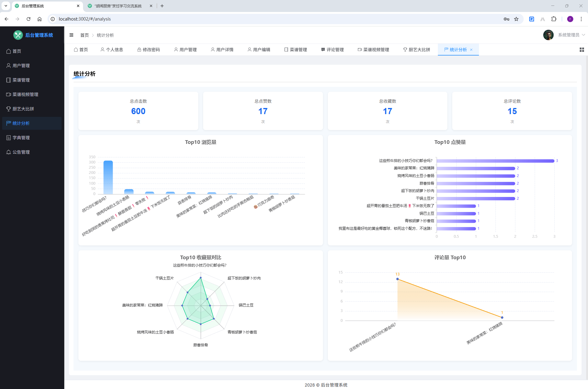This screenshot has height=389, width=588.
Task: Open 公告管理 in the left sidebar
Action: (32, 152)
